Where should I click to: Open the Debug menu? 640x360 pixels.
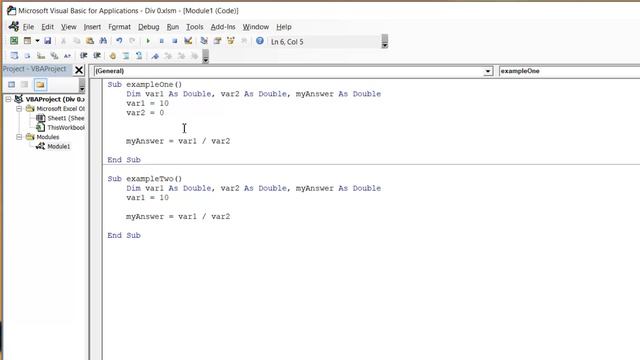point(149,27)
